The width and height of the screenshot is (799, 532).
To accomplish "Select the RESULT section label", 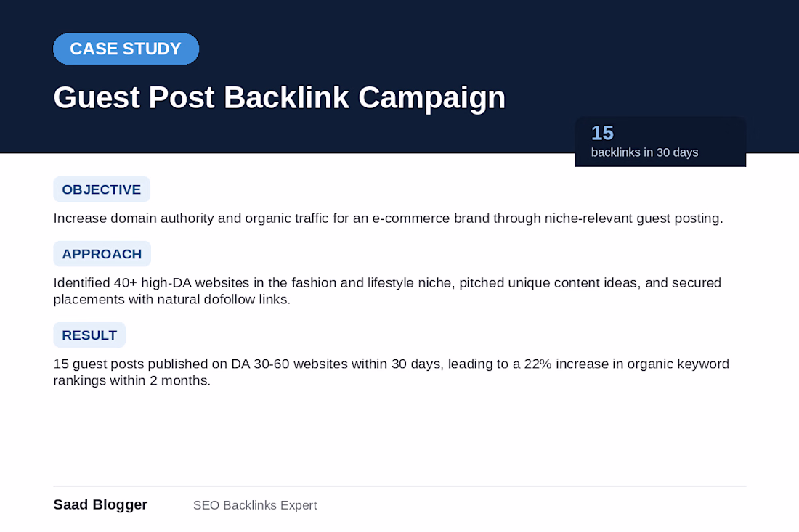I will 89,335.
